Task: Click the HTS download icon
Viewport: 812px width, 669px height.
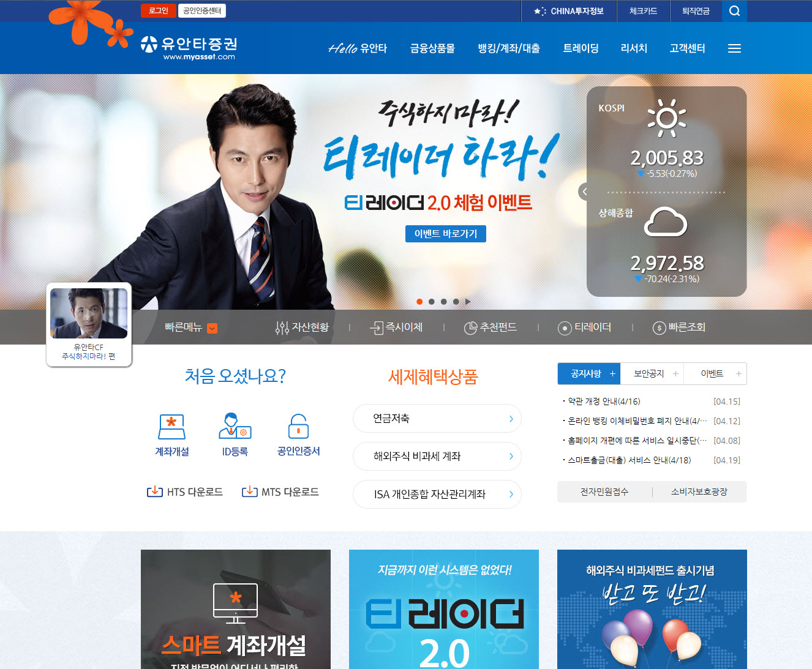Action: click(x=155, y=491)
